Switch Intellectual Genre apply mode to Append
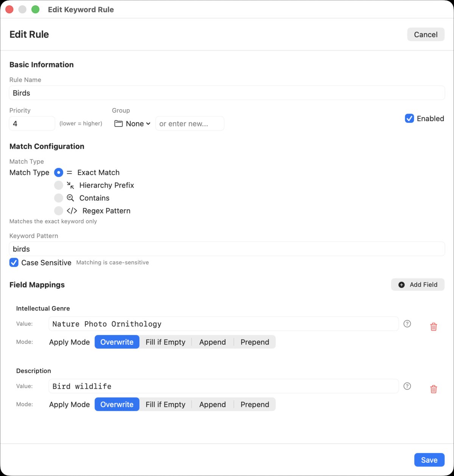The width and height of the screenshot is (454, 476). click(212, 342)
